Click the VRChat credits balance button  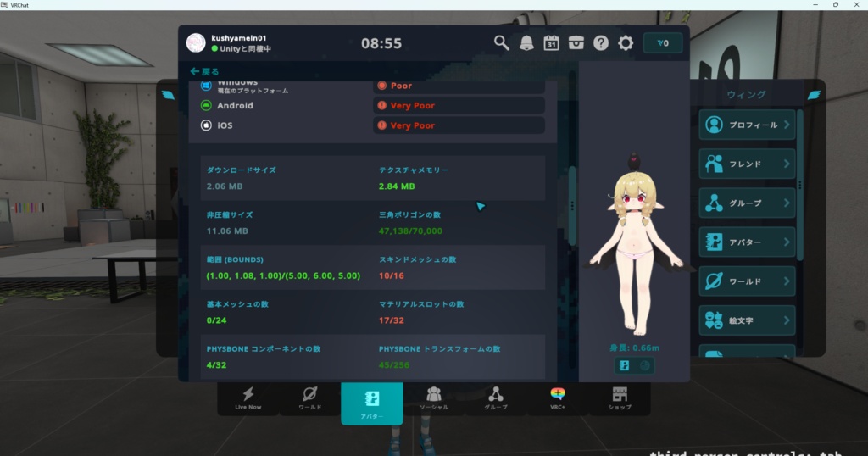(663, 43)
